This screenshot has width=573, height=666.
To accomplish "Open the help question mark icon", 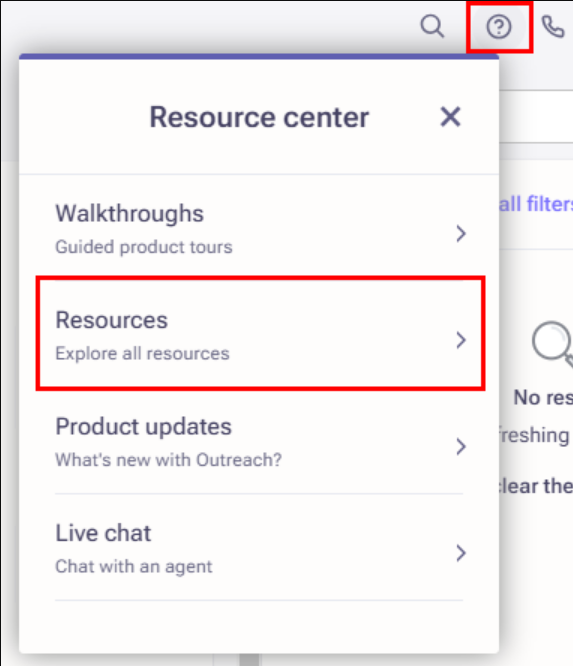I will pos(499,27).
